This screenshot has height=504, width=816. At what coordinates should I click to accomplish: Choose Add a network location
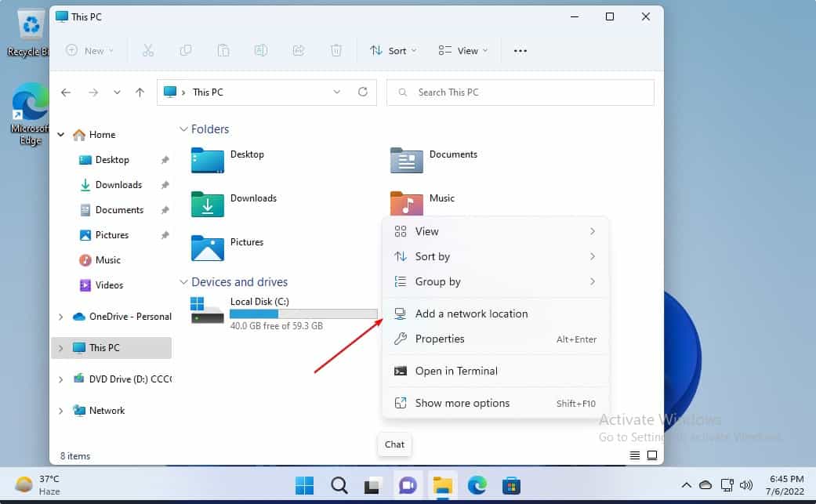click(471, 314)
